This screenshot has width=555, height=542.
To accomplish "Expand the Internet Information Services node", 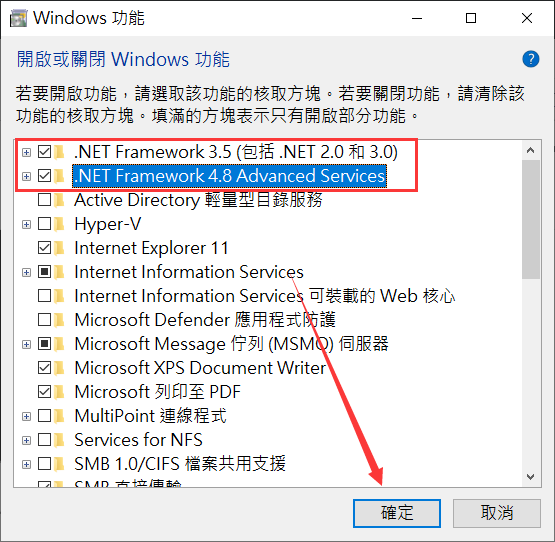I will pos(26,272).
